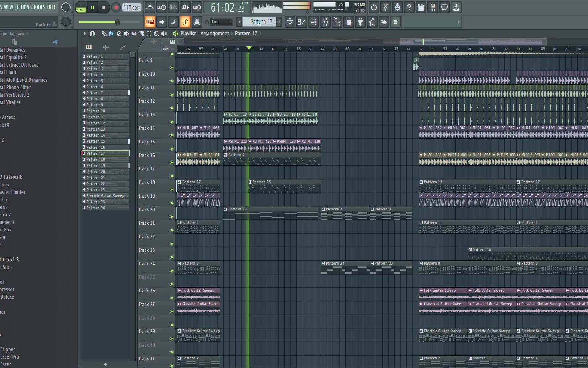This screenshot has height=368, width=588.
Task: Select the Delete tool in playlist
Action: click(x=119, y=34)
